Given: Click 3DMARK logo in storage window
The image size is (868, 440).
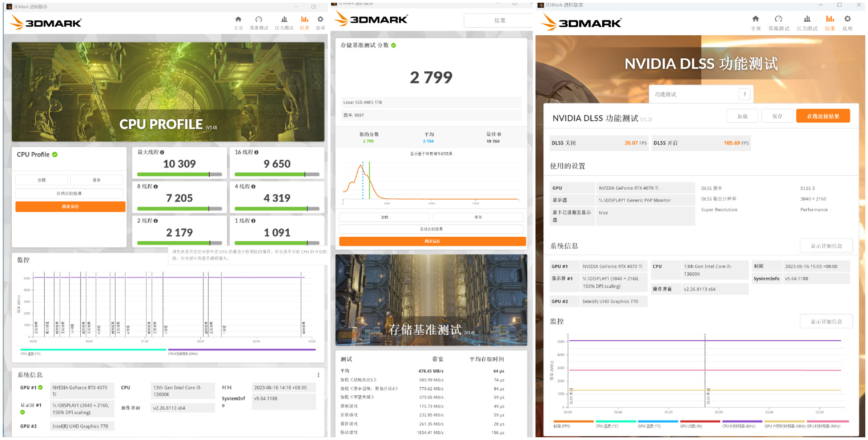Looking at the screenshot, I should 371,19.
